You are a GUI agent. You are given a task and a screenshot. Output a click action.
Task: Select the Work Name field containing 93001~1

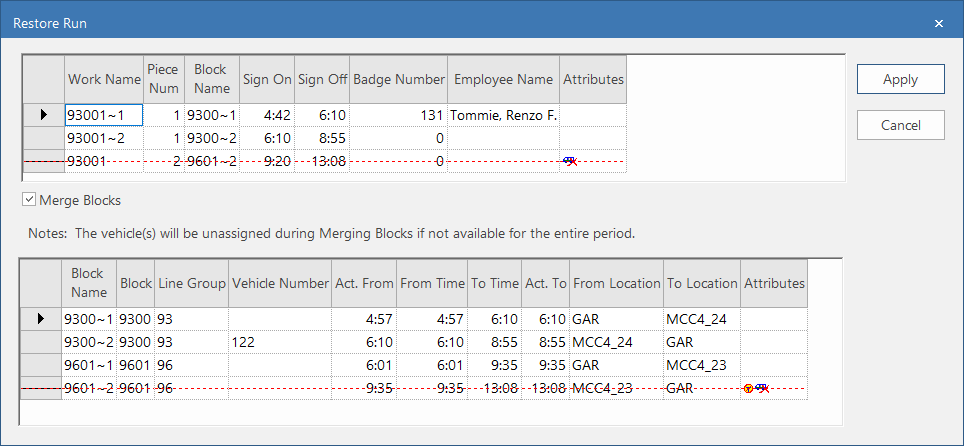(104, 115)
